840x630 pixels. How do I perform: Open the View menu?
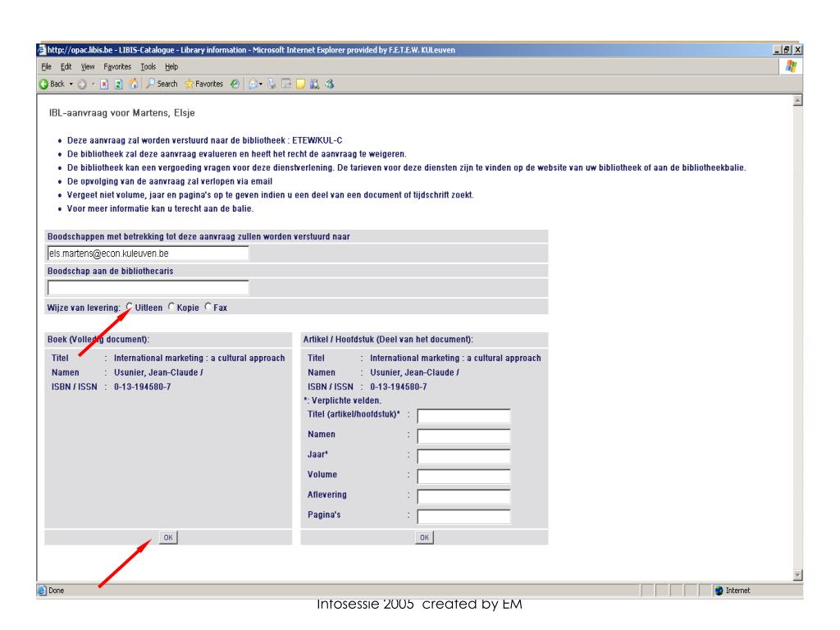88,67
